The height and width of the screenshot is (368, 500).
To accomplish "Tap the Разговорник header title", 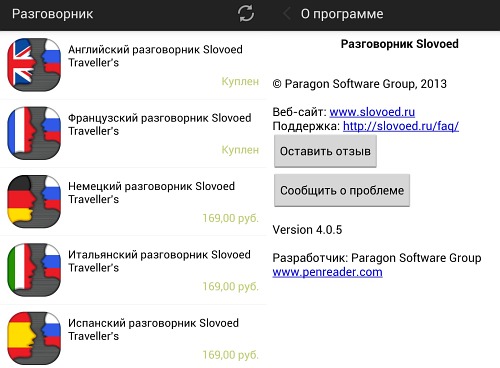I will pyautogui.click(x=53, y=14).
